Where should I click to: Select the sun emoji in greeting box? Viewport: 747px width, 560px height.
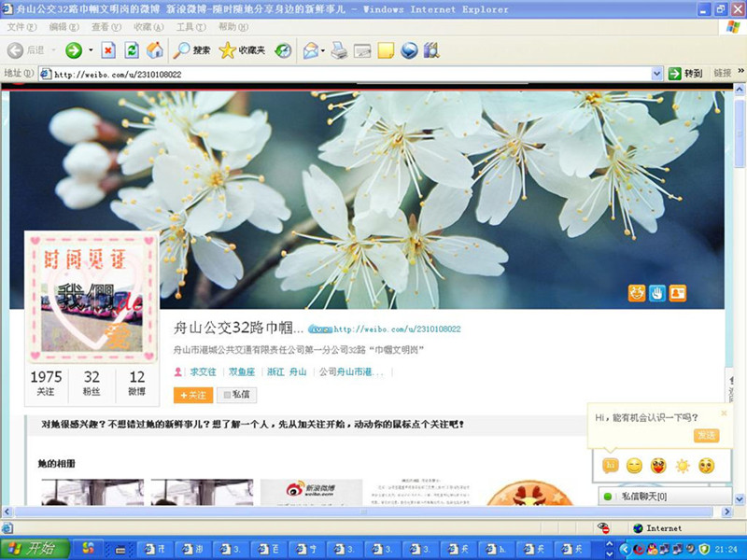[x=683, y=466]
